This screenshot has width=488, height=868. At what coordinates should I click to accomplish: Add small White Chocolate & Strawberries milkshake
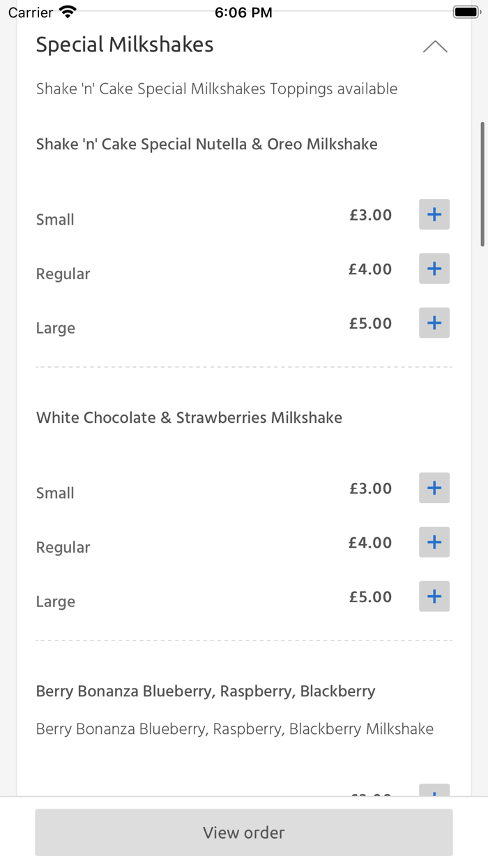[434, 488]
